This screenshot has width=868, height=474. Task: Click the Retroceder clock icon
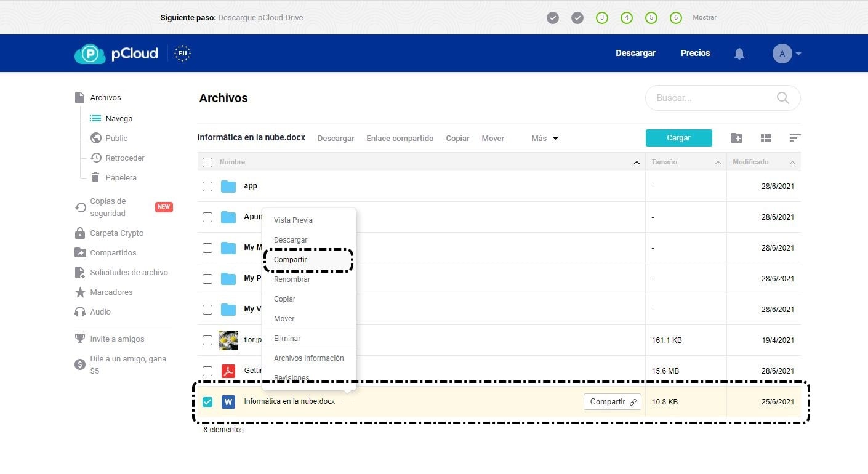tap(95, 158)
